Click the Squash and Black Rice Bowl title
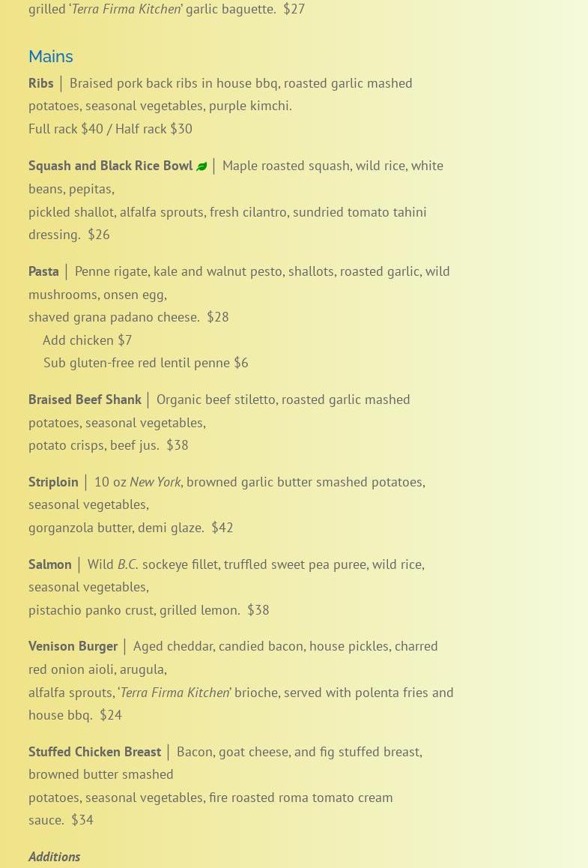 click(x=110, y=166)
